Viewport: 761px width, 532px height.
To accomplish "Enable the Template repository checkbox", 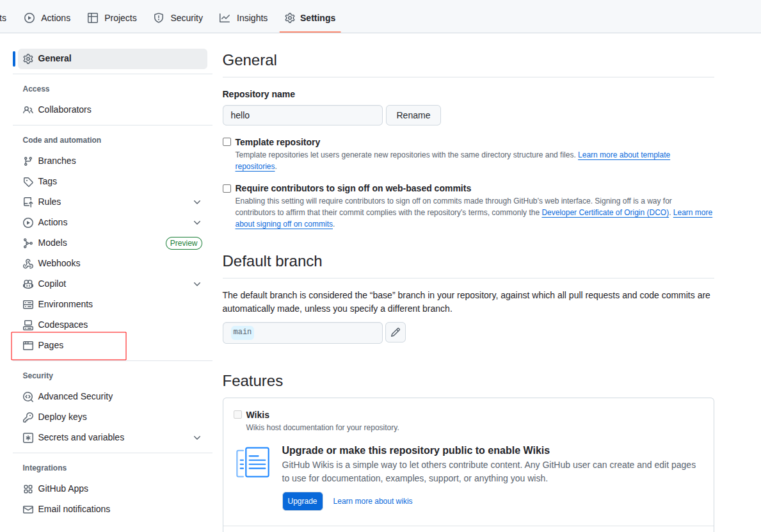I will pyautogui.click(x=227, y=141).
